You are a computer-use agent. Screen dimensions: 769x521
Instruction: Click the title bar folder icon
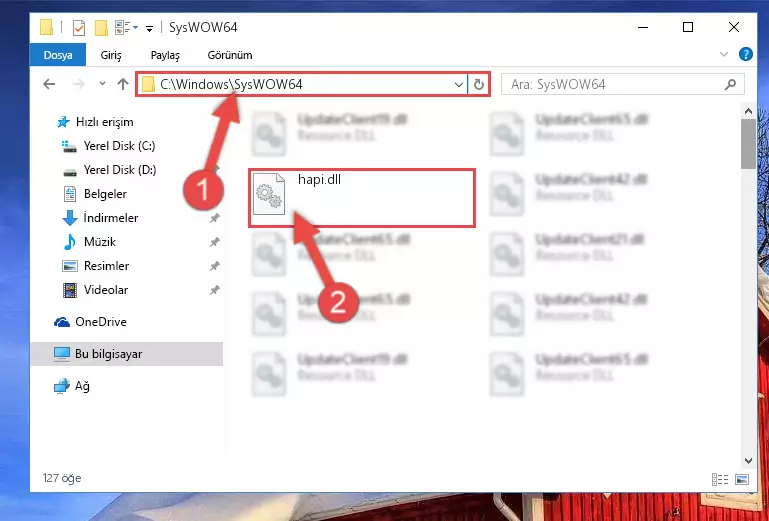coord(47,27)
